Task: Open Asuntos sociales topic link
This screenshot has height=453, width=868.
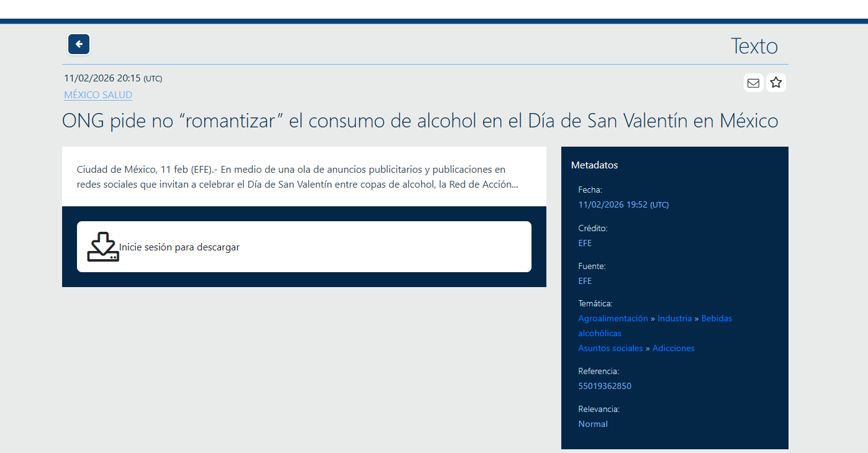Action: pos(610,348)
